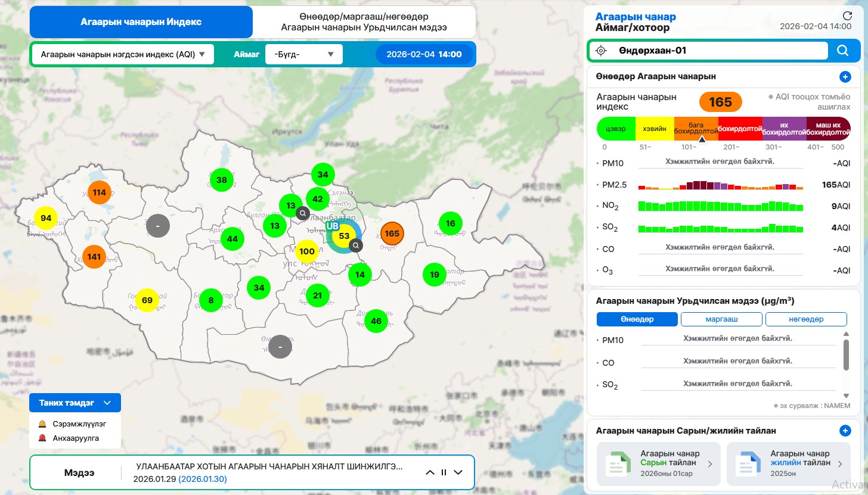
Task: Click the search magnifier button beside station field
Action: click(x=842, y=51)
